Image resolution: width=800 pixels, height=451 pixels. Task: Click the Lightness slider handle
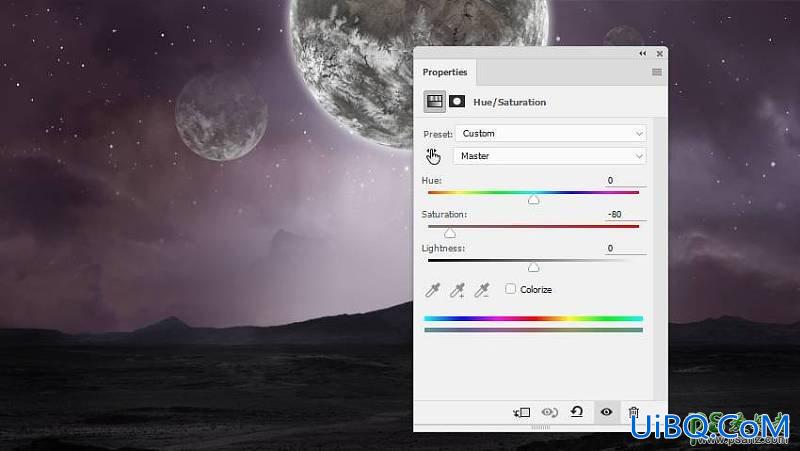(x=534, y=267)
